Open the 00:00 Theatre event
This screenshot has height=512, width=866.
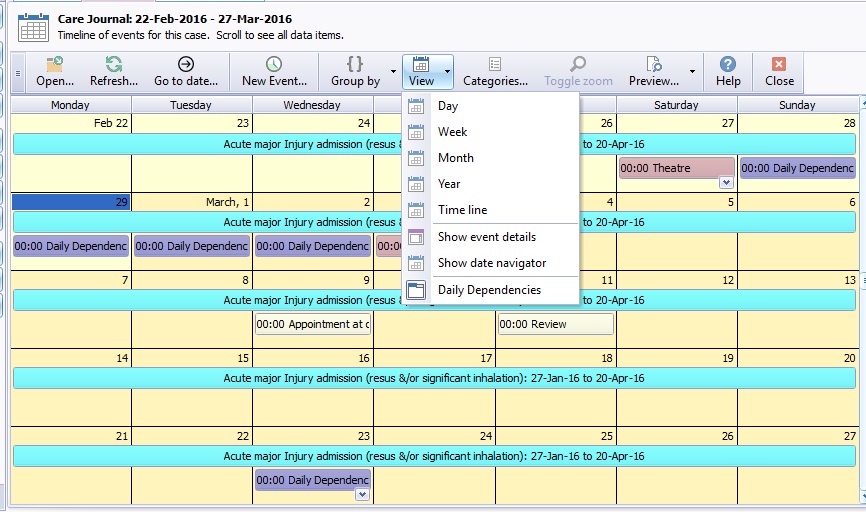tap(677, 168)
